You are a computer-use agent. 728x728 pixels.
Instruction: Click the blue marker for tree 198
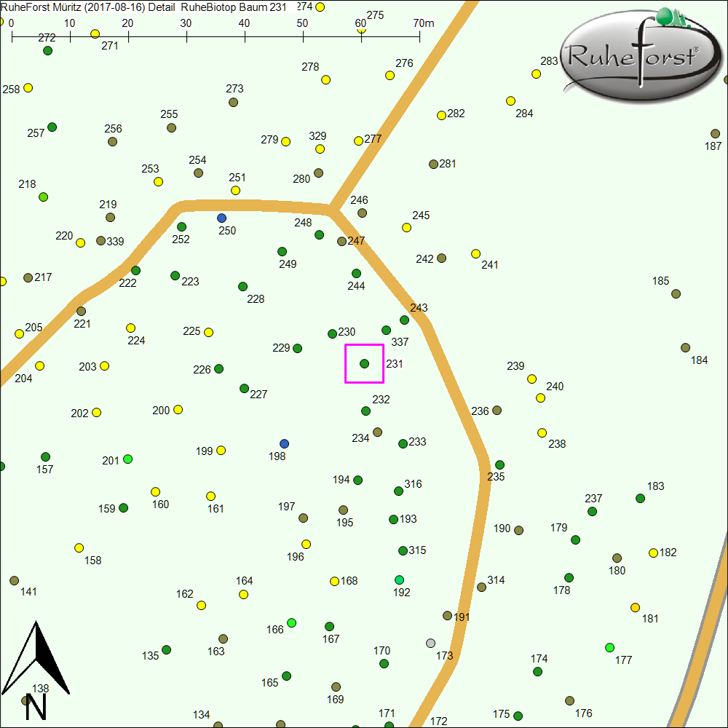tap(285, 443)
